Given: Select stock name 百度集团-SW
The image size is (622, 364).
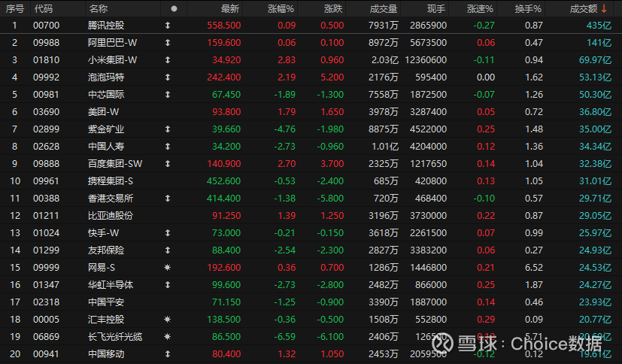Looking at the screenshot, I should coord(115,164).
